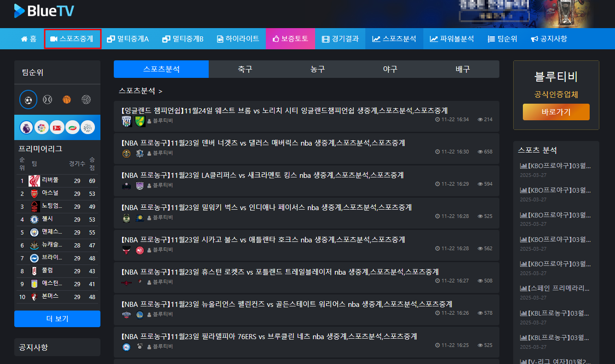Image resolution: width=615 pixels, height=364 pixels.
Task: Click the 공식인증업체 text
Action: coord(556,94)
